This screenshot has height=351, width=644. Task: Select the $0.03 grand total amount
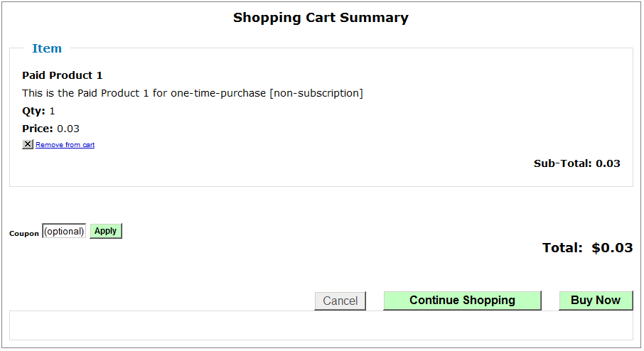[x=612, y=248]
